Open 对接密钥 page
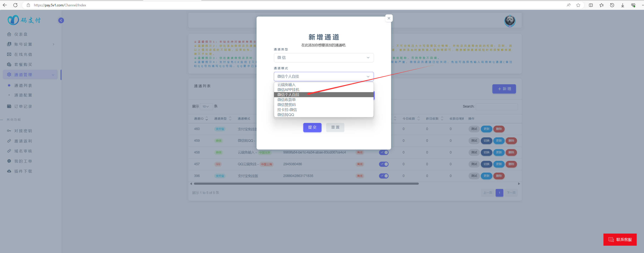Viewport: 644px width, 253px height. (23, 131)
